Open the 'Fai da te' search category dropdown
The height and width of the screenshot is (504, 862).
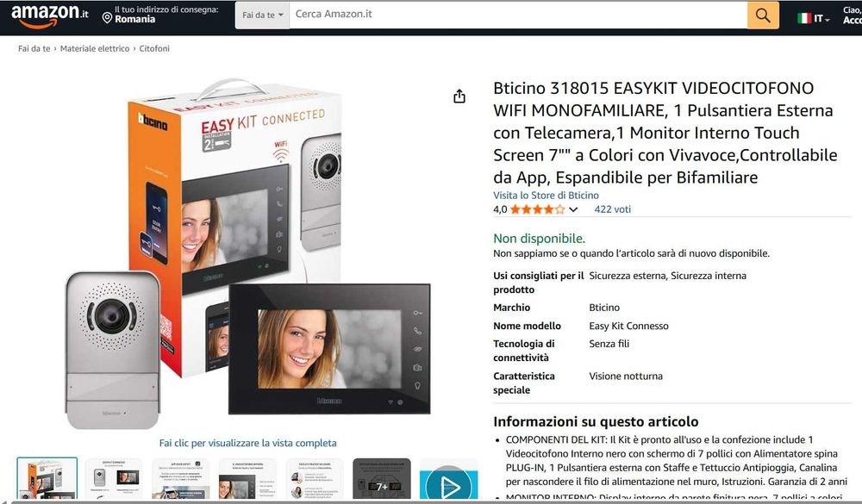point(262,15)
